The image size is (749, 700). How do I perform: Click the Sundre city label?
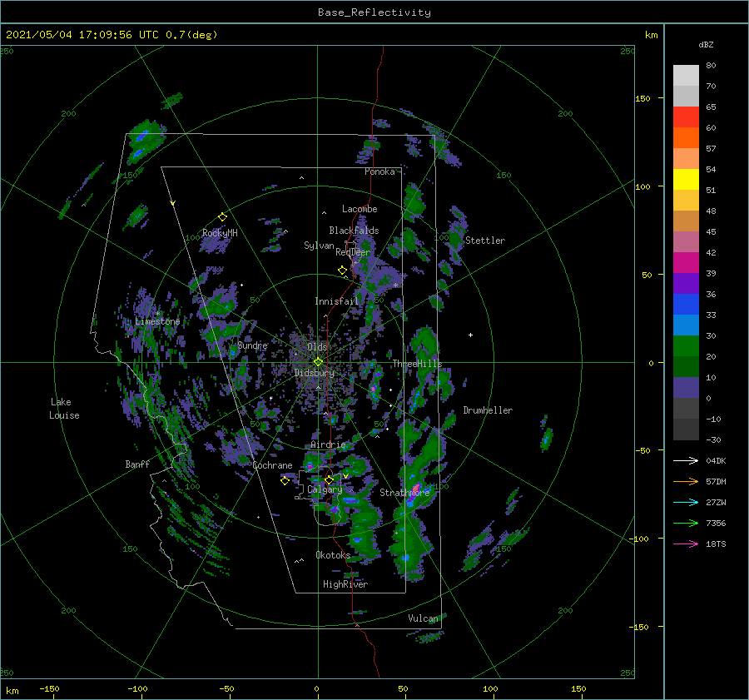253,345
